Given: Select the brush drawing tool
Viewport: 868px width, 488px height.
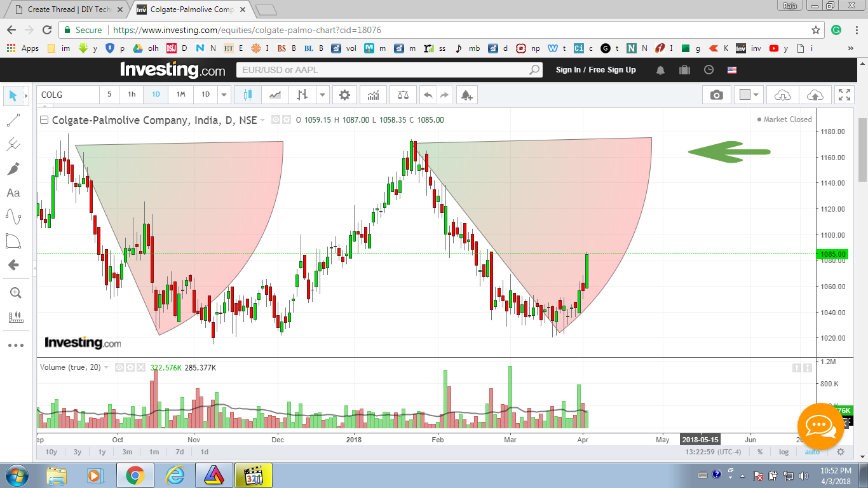Looking at the screenshot, I should click(x=13, y=168).
